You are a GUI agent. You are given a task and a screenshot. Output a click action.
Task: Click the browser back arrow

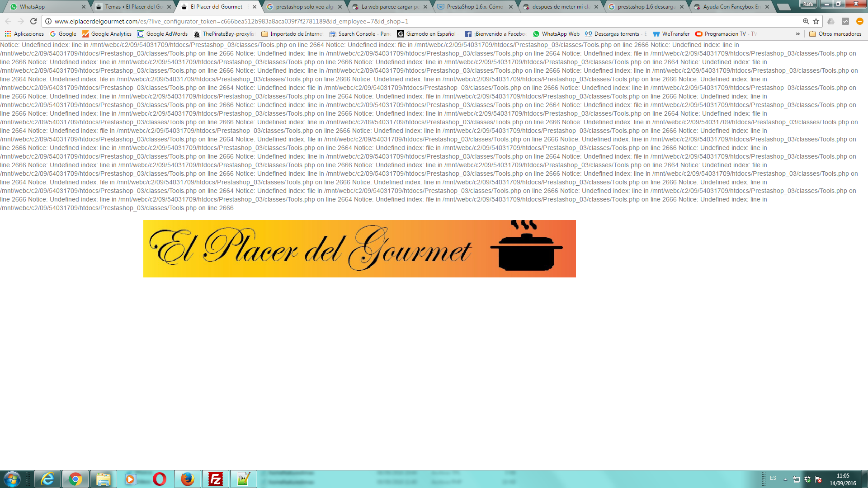[8, 21]
